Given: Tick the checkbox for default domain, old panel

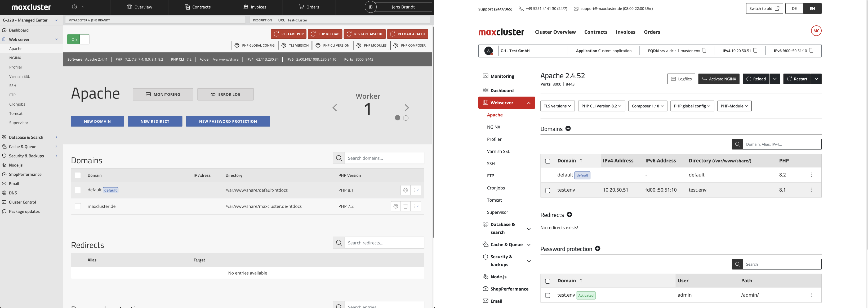Looking at the screenshot, I should click(78, 190).
